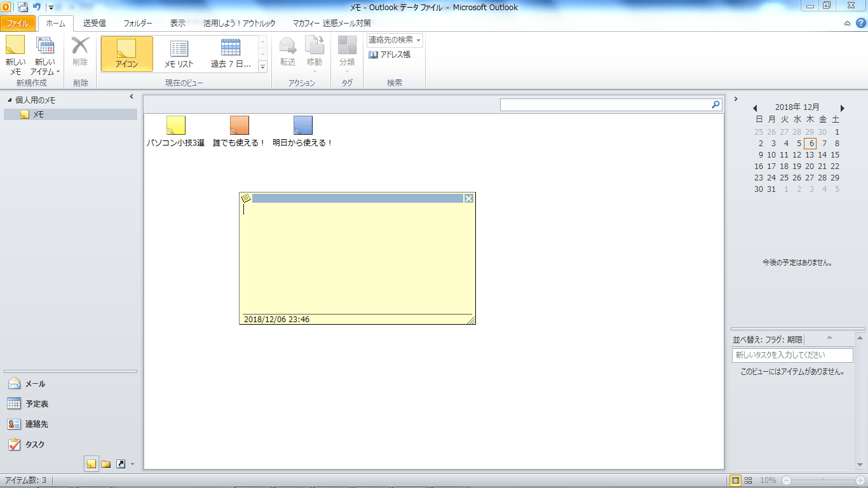Open the 活用しよう！アウトルック tab
Image resolution: width=868 pixels, height=488 pixels.
click(240, 24)
